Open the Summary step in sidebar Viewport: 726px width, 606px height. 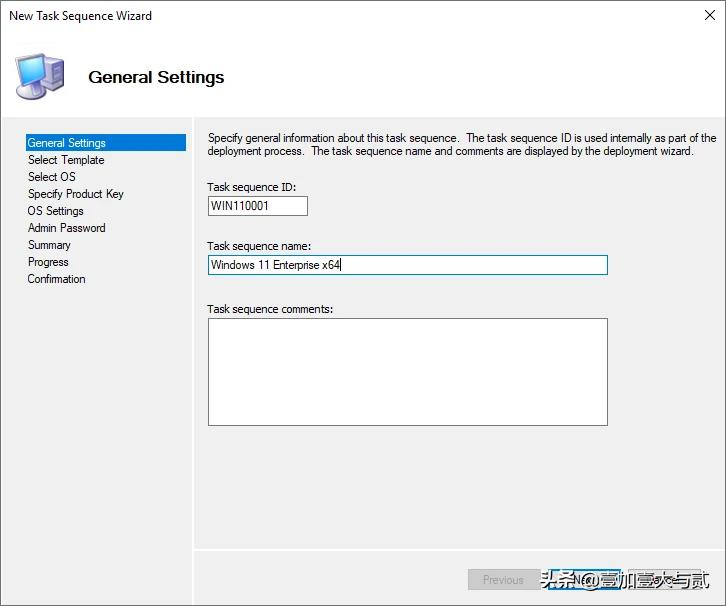(49, 245)
